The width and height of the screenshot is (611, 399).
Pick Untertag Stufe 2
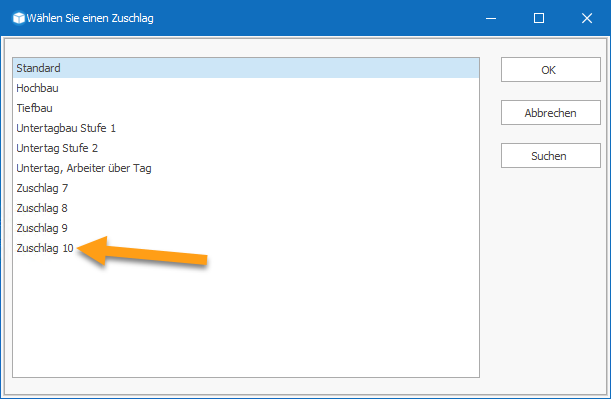coord(246,148)
